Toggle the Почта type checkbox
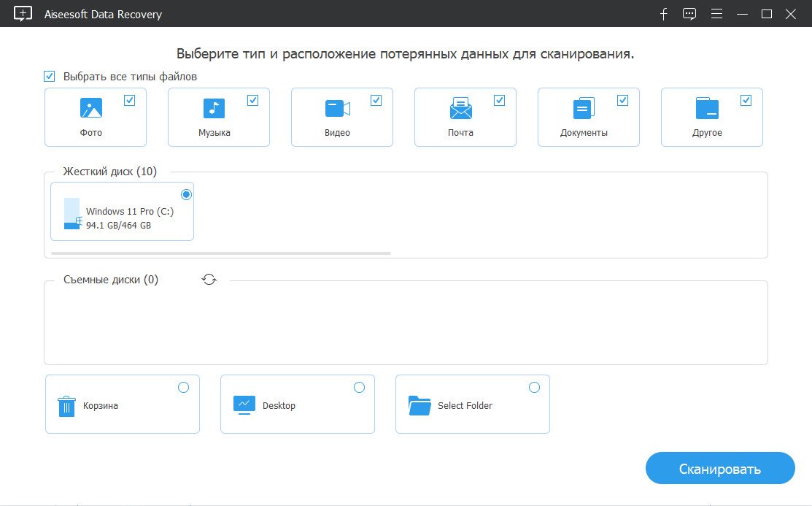 click(x=499, y=101)
